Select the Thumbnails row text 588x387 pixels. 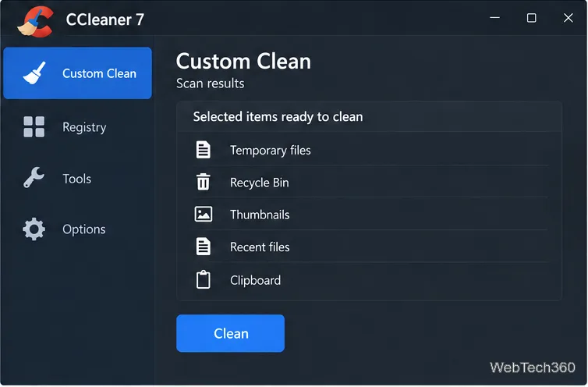pos(260,215)
